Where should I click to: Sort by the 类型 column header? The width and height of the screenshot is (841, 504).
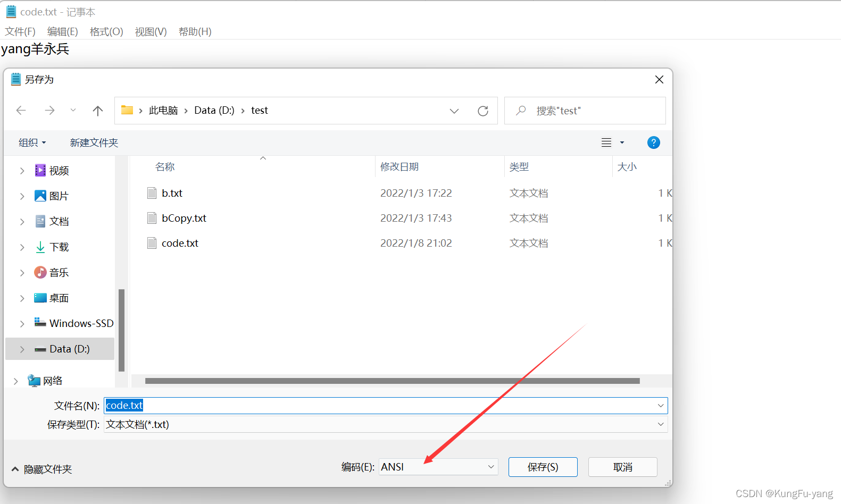pos(519,167)
